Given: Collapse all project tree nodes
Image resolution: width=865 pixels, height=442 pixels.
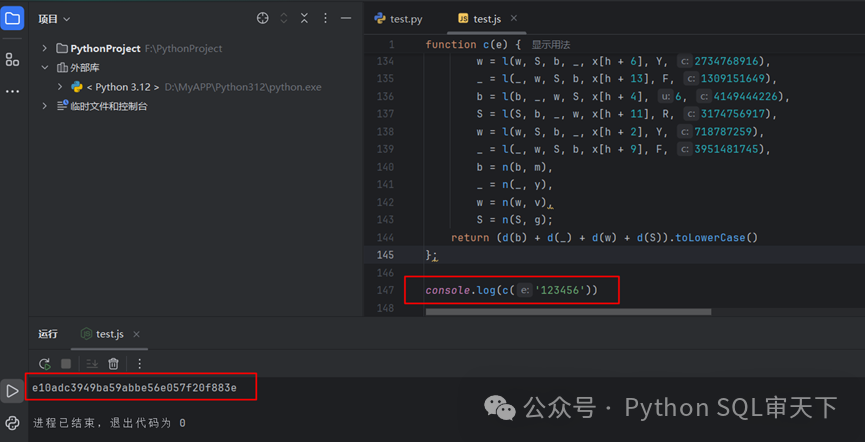Looking at the screenshot, I should [x=304, y=19].
